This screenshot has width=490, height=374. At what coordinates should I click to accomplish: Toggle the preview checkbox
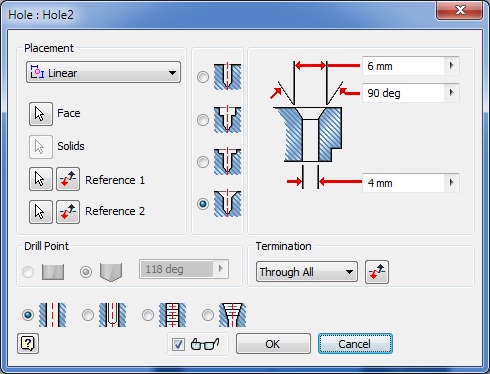[178, 344]
